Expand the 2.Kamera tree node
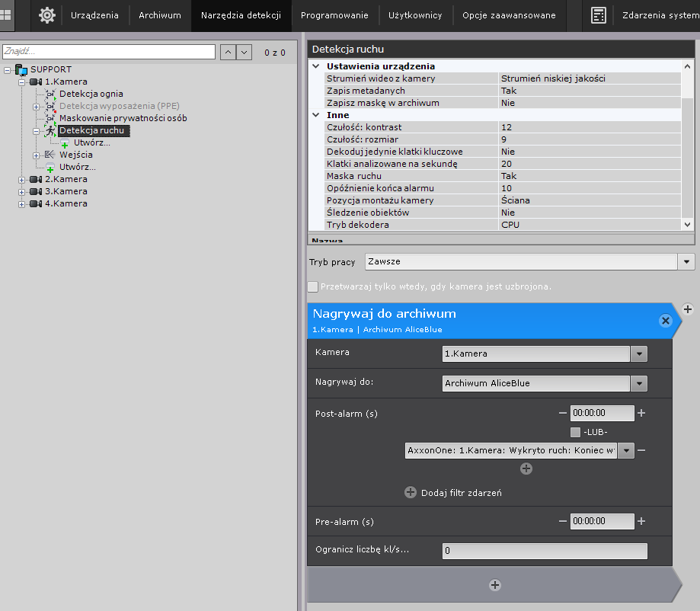700x611 pixels. pyautogui.click(x=22, y=179)
